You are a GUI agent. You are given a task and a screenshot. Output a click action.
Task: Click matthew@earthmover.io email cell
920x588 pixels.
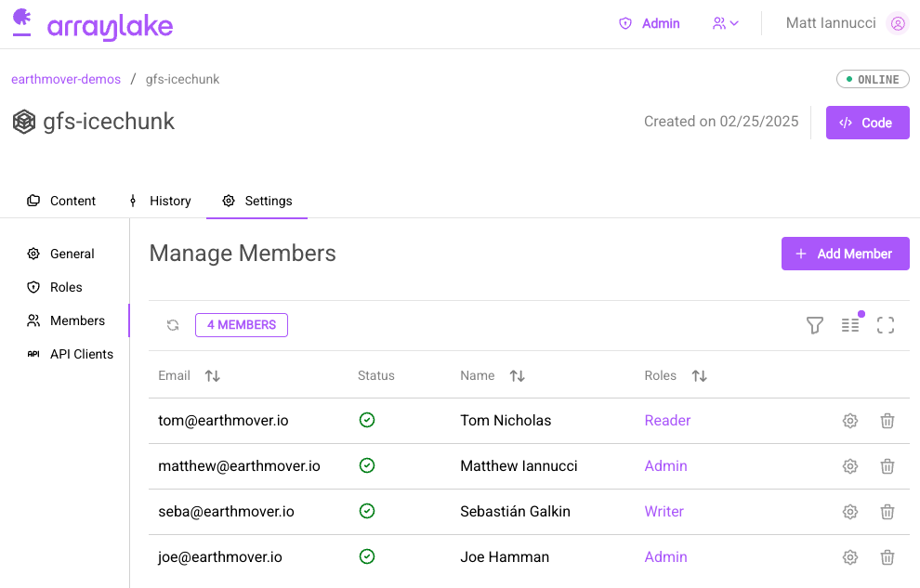tap(240, 466)
